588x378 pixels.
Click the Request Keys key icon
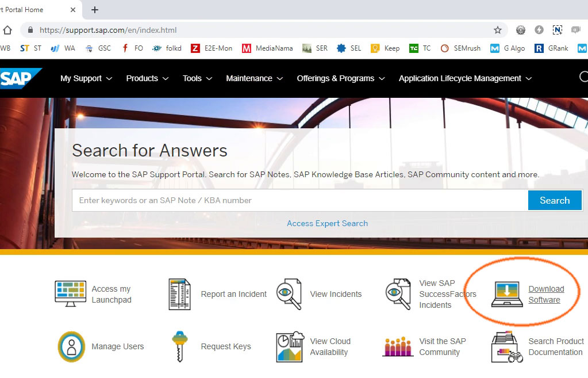click(x=180, y=346)
